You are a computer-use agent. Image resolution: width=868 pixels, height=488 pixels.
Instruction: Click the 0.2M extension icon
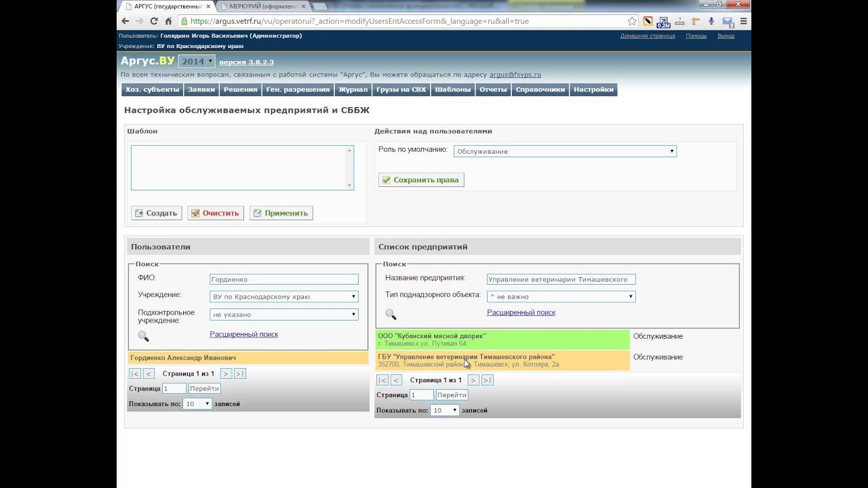pos(663,22)
